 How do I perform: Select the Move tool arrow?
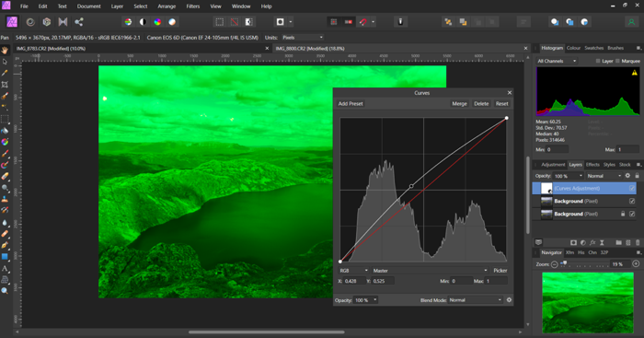point(5,62)
